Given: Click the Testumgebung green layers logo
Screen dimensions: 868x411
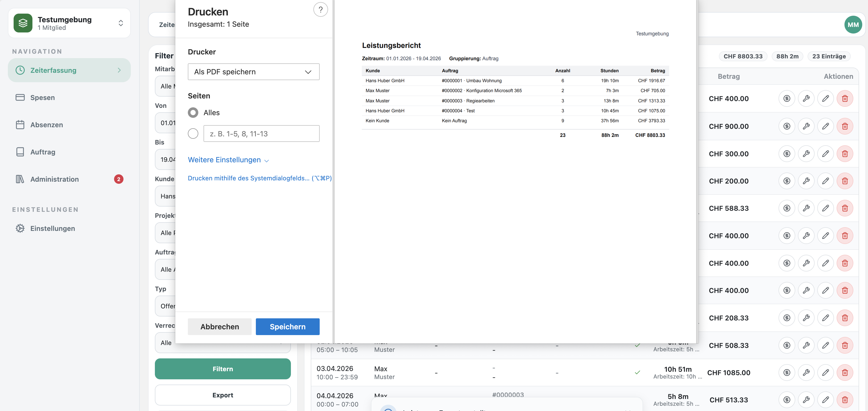Looking at the screenshot, I should pos(23,23).
